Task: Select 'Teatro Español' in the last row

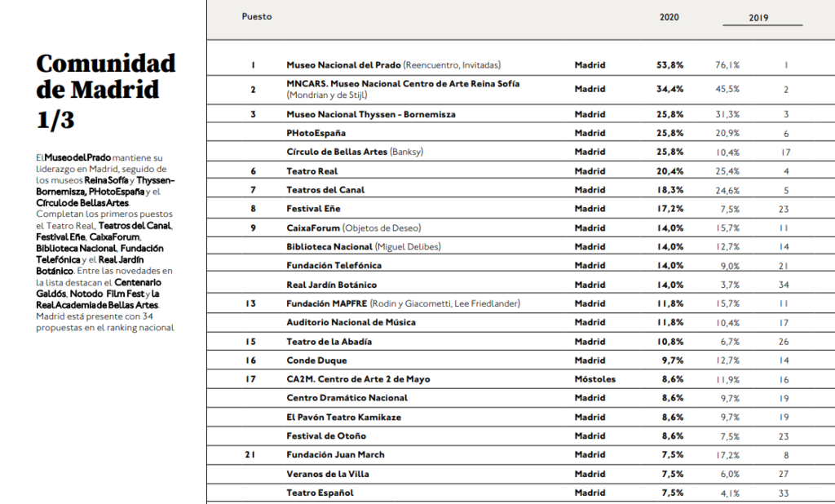Action: (320, 493)
